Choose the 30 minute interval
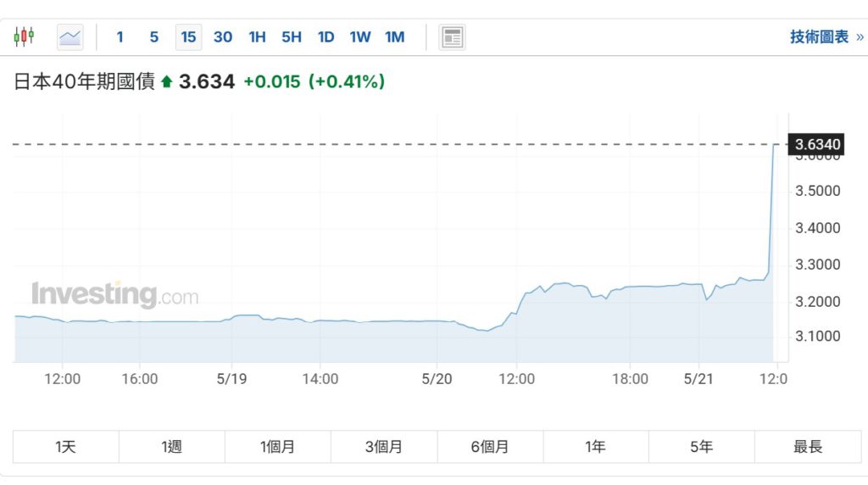 point(223,36)
